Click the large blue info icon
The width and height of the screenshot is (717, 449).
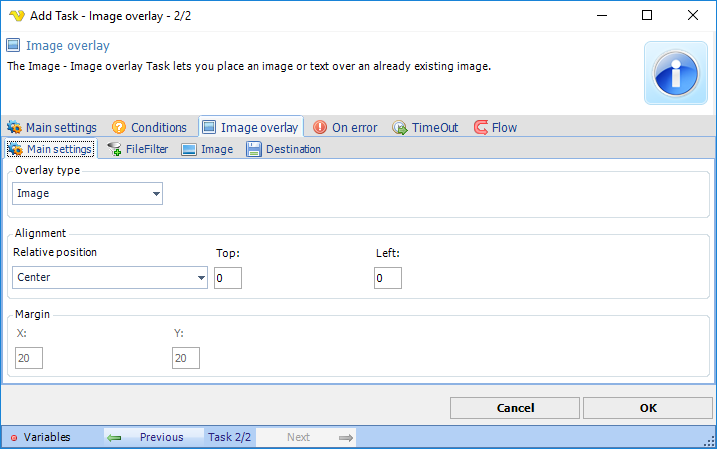point(675,73)
